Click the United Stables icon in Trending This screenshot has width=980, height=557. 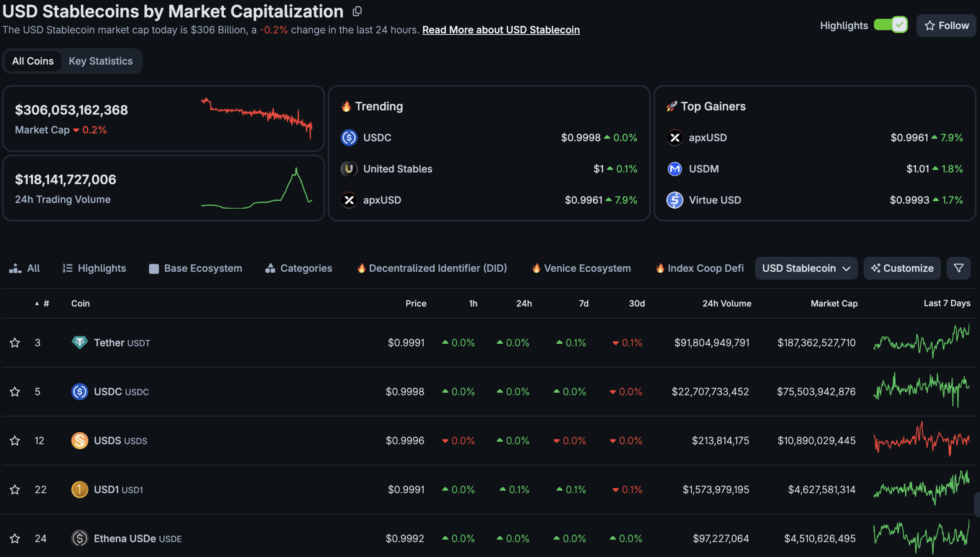coord(349,169)
